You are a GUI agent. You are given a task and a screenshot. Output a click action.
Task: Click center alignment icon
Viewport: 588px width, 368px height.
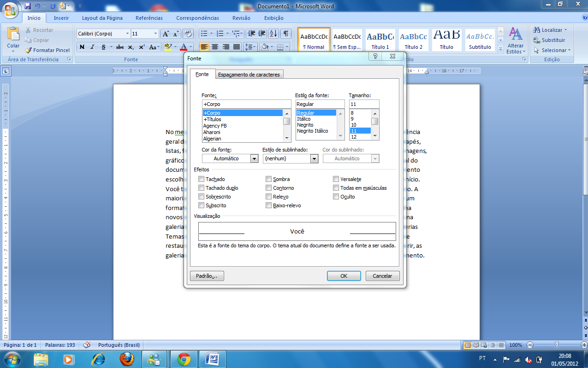[x=215, y=47]
